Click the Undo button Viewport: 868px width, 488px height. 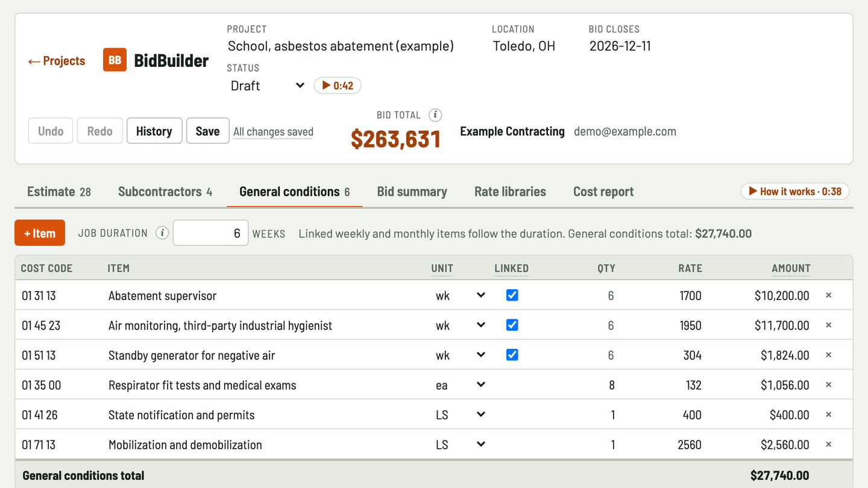point(51,131)
